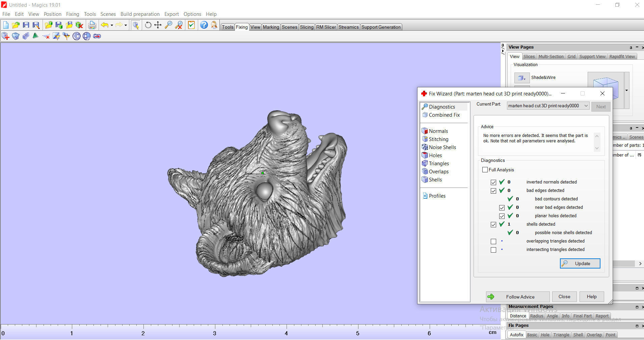Save the project with the floppy disk icon
Viewport: 644px width, 340px height.
[x=26, y=25]
